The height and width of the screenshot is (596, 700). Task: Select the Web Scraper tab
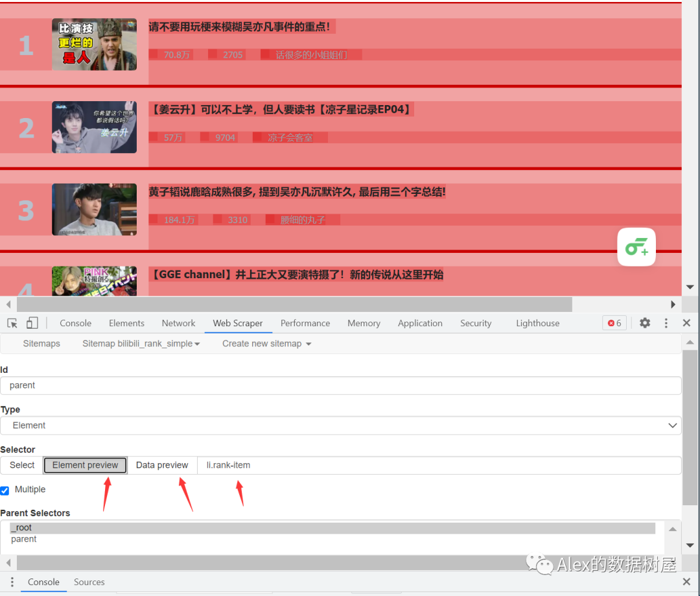(x=237, y=323)
